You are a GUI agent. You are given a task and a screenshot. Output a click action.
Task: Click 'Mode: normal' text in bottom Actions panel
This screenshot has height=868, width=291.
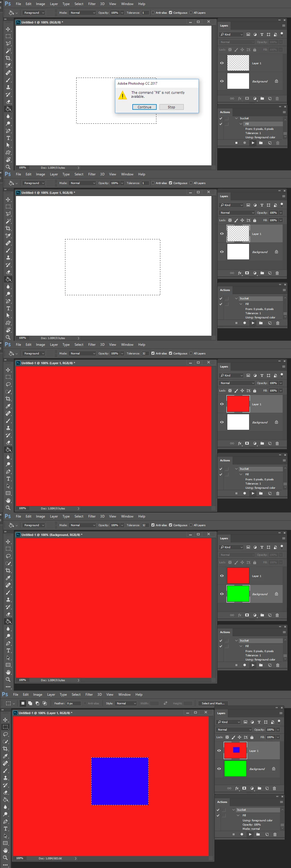coord(251,829)
